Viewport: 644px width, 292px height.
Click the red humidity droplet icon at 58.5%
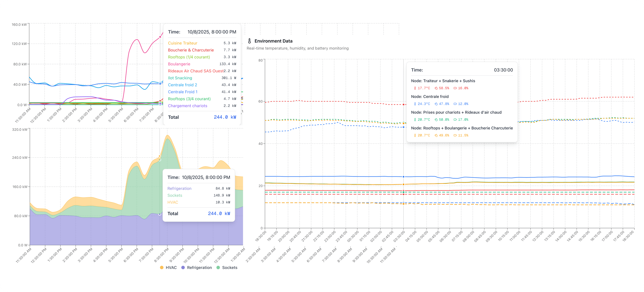pyautogui.click(x=436, y=88)
